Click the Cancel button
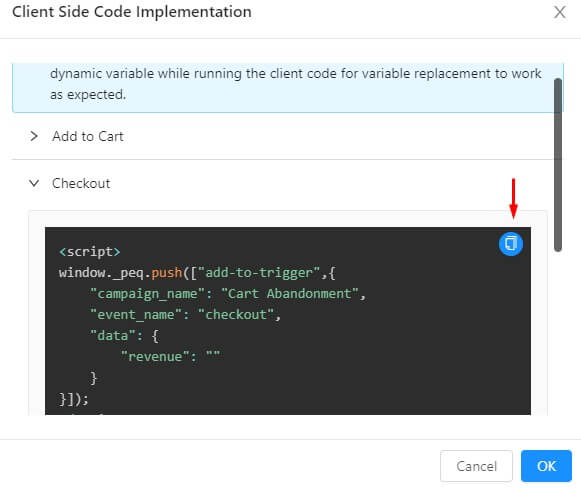 (476, 466)
